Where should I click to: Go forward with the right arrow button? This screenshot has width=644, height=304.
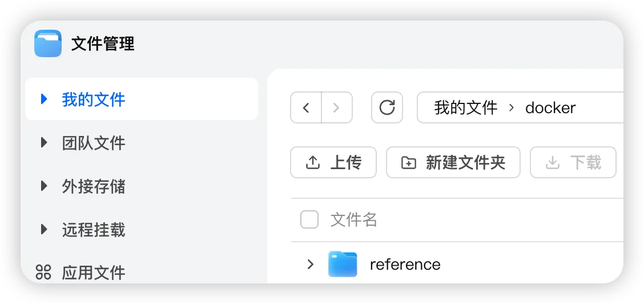(337, 107)
